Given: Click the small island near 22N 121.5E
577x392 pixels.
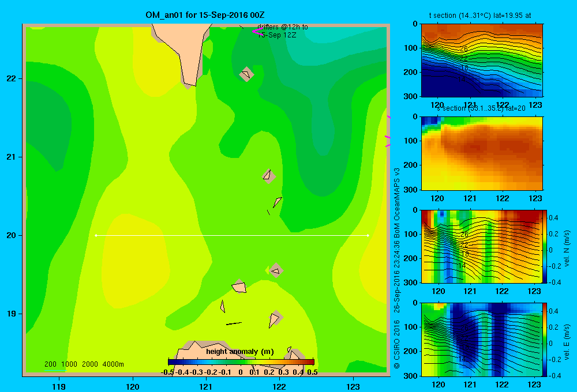Looking at the screenshot, I should tap(246, 74).
